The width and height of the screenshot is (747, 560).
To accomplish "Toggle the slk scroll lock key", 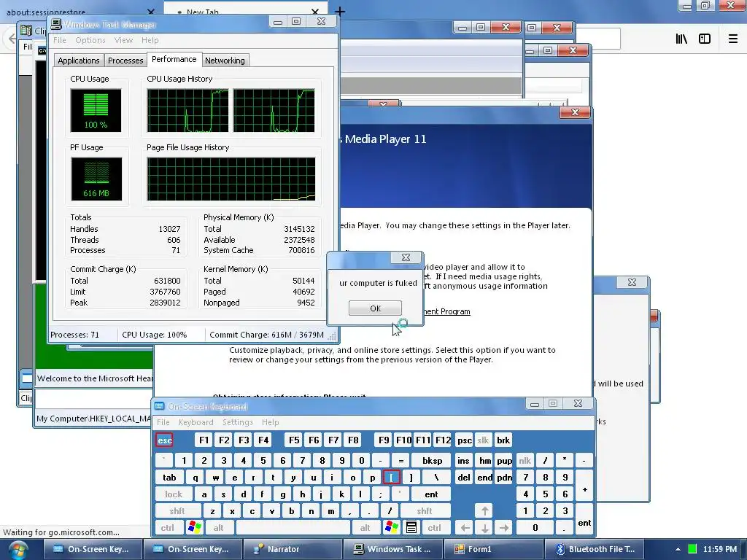I will [483, 440].
